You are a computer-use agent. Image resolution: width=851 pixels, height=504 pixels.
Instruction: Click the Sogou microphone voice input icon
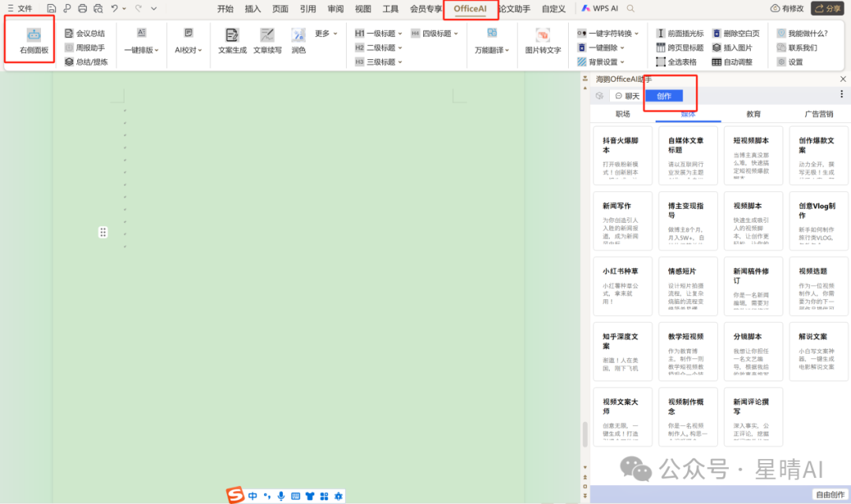click(281, 496)
